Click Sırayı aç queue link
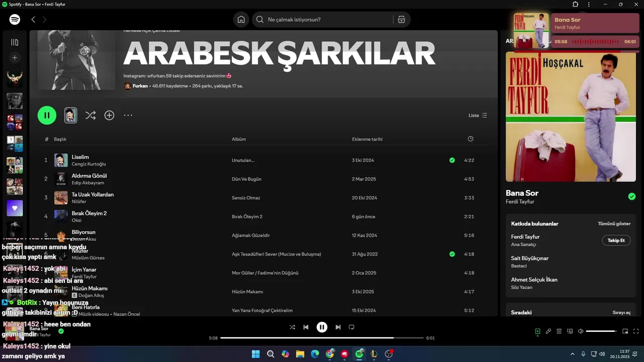644x362 pixels. (x=621, y=313)
